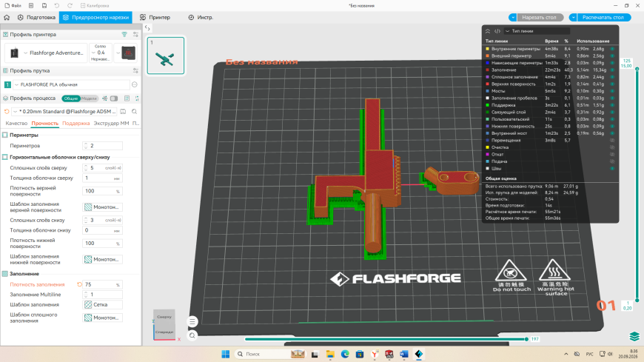Image resolution: width=644 pixels, height=362 pixels.
Task: Click the Сплошных слоёв снизу value field
Action: [x=102, y=221]
